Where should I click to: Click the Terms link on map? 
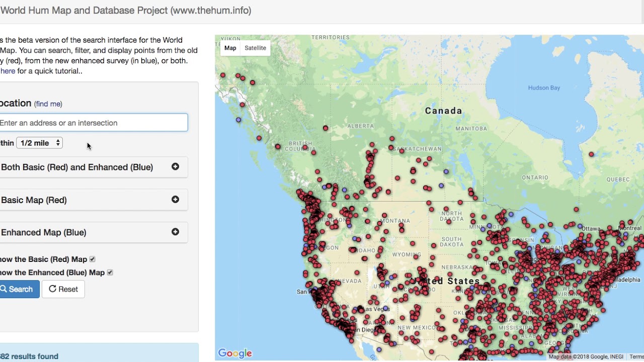tap(636, 357)
